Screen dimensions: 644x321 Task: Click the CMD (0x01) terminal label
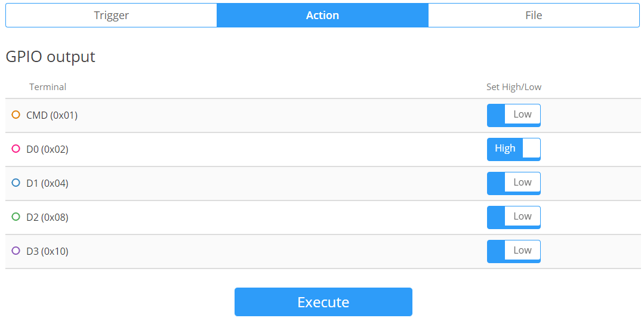tap(52, 115)
